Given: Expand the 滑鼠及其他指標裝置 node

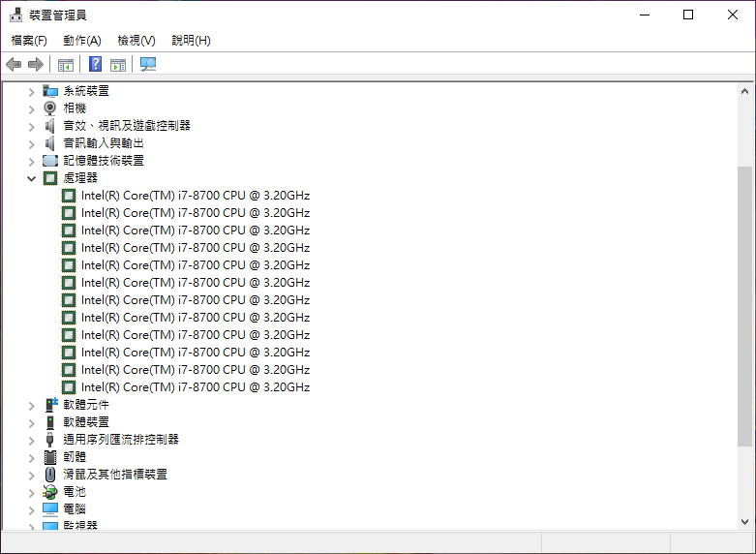Looking at the screenshot, I should pos(31,475).
